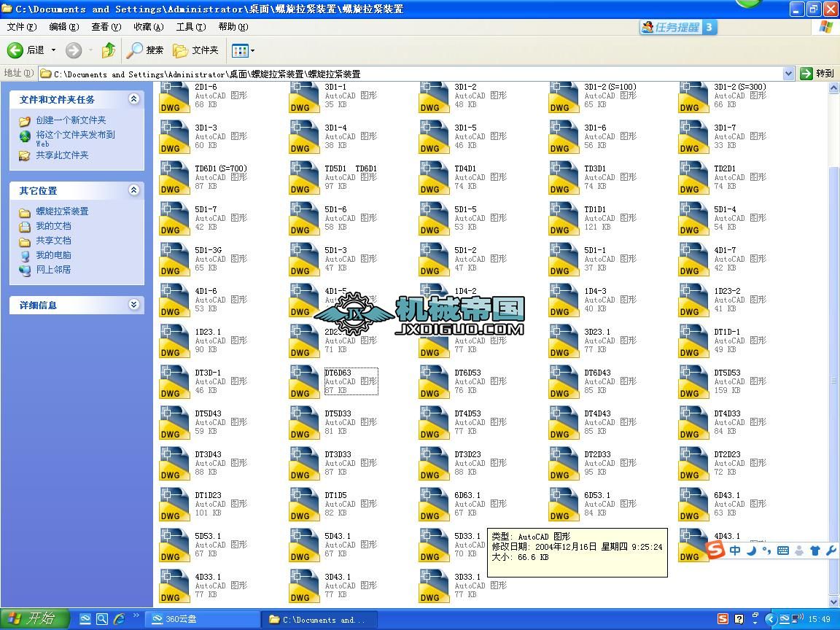Toggle Sogou Chinese/English punctuation icon
The height and width of the screenshot is (630, 840).
[x=766, y=550]
